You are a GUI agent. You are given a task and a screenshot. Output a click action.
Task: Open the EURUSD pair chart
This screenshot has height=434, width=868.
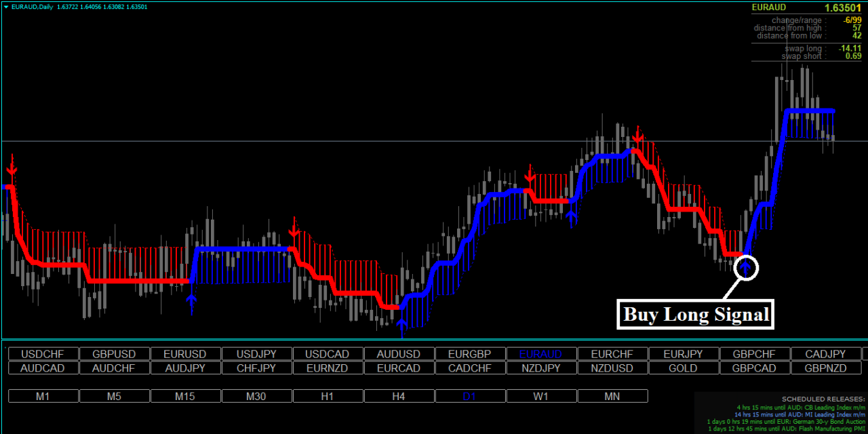coord(185,354)
